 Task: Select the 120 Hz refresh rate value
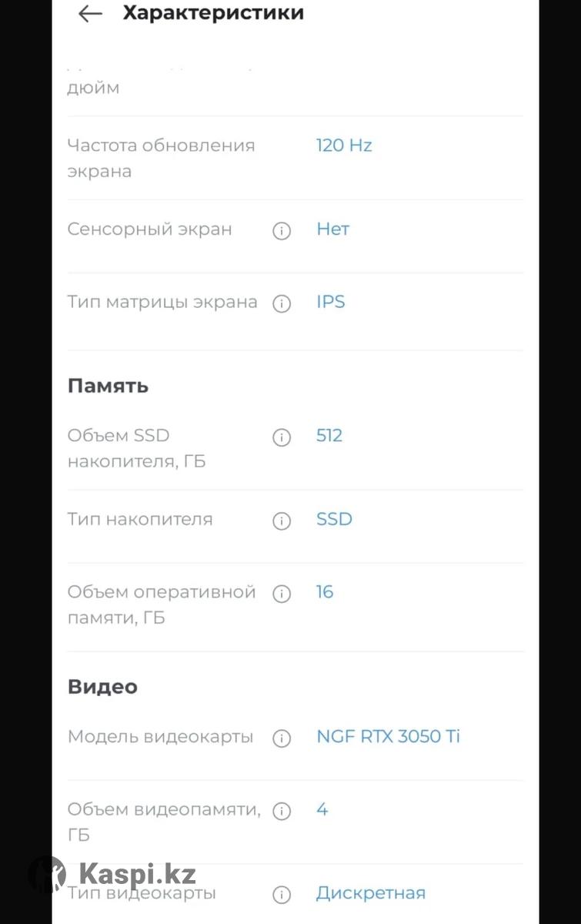[x=344, y=145]
